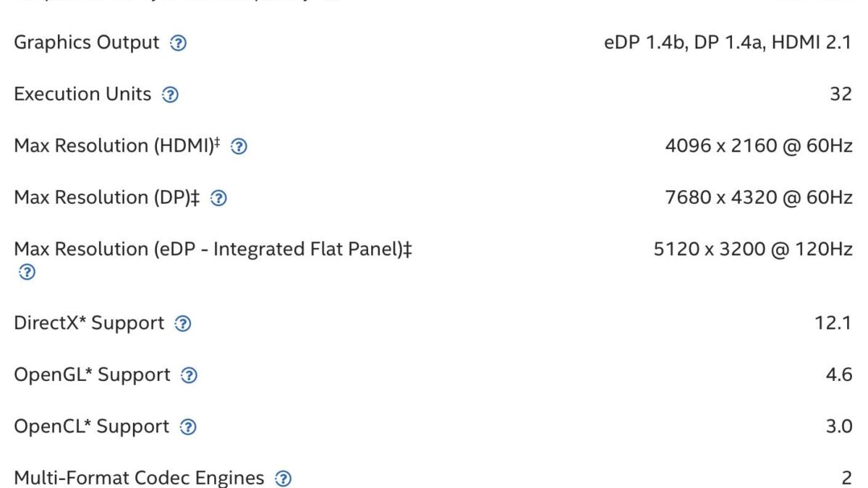Show DirectX Support info via help icon
This screenshot has height=488, width=868.
[x=184, y=324]
